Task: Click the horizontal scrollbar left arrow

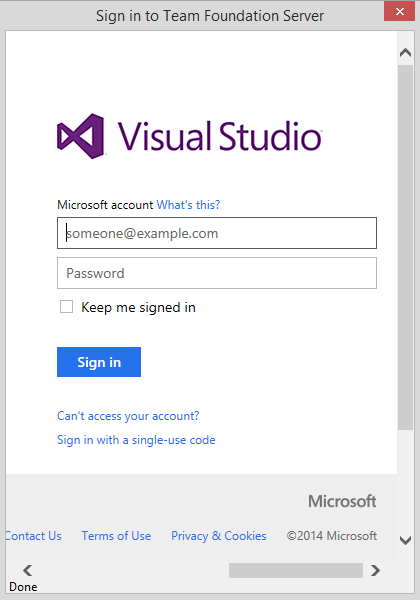Action: [x=28, y=570]
